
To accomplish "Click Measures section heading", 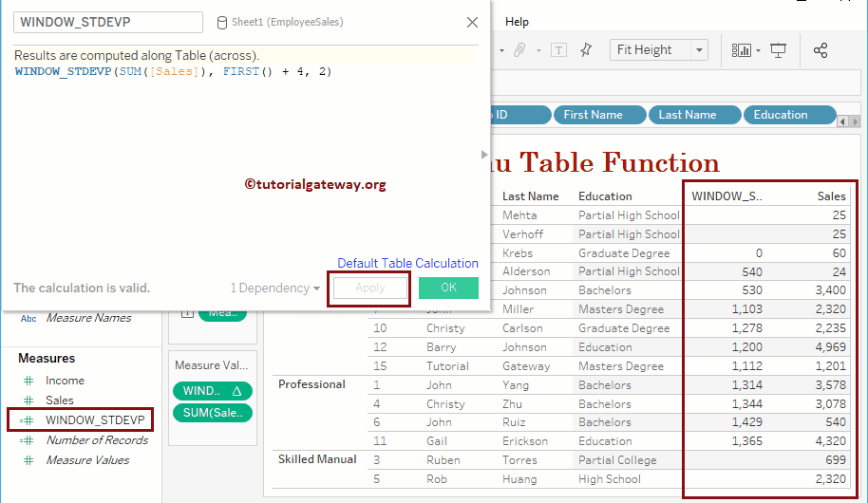I will pos(47,359).
